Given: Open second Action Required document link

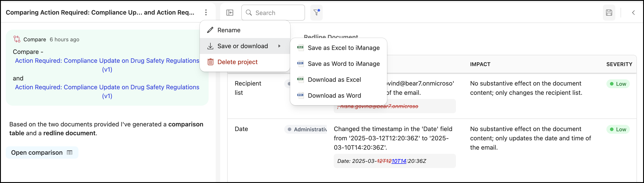Looking at the screenshot, I should click(x=107, y=91).
